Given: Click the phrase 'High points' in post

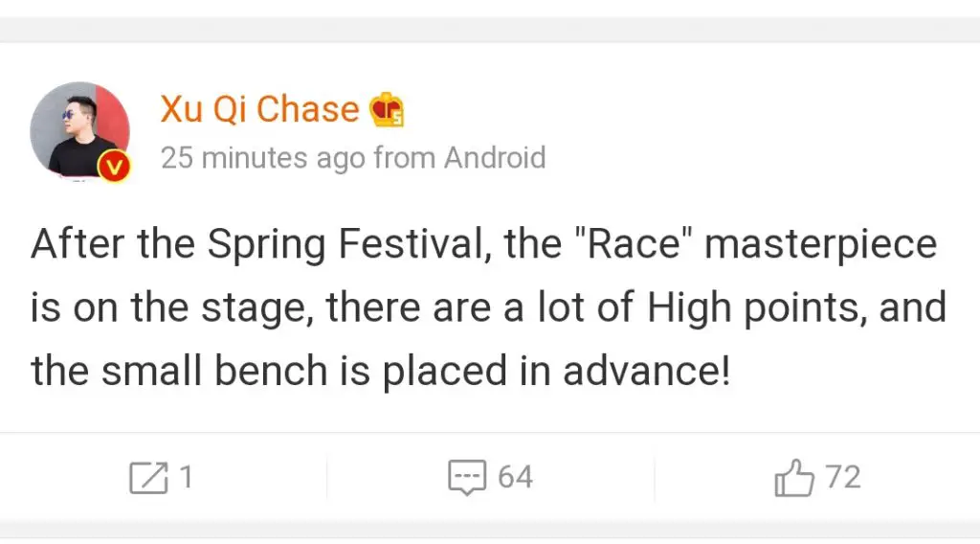Looking at the screenshot, I should point(758,307).
